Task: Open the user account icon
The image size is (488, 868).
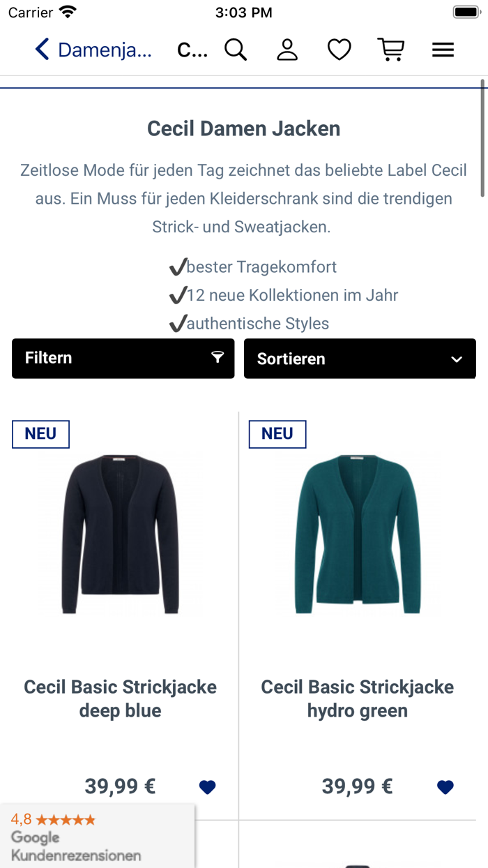Action: (x=287, y=50)
